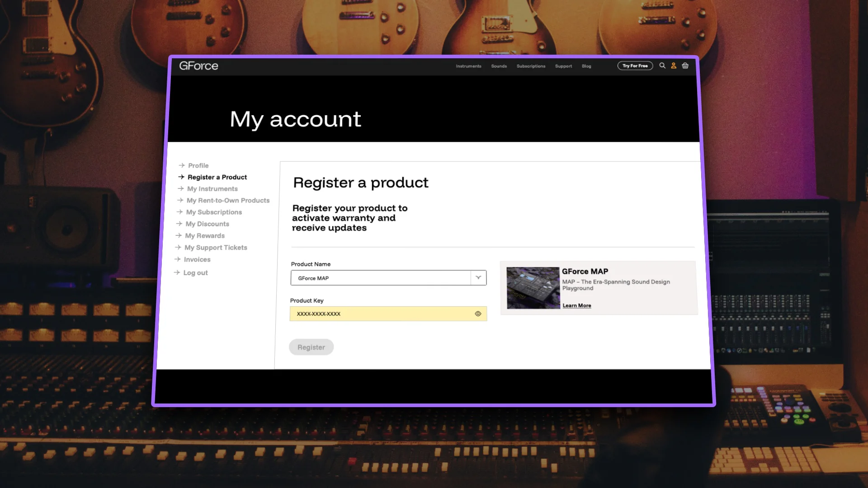Open the Subscriptions menu
This screenshot has height=488, width=868.
point(531,66)
